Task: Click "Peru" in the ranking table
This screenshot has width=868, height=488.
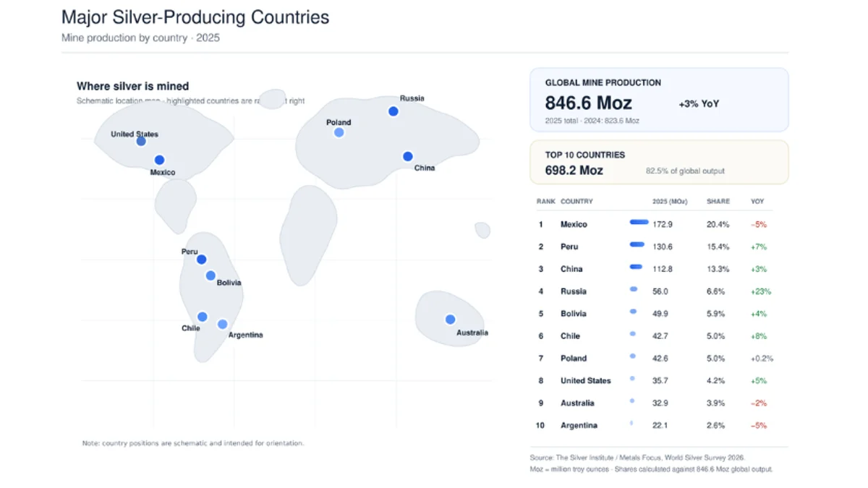Action: (x=569, y=247)
